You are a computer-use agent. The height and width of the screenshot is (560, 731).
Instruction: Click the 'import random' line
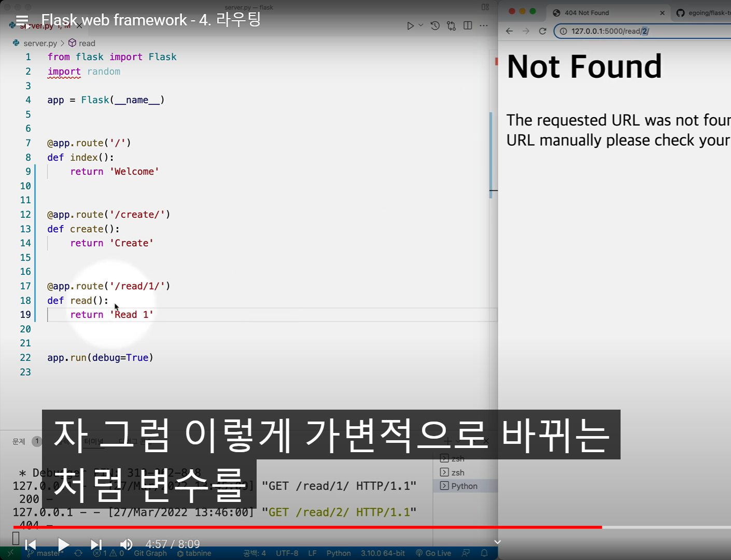(x=84, y=72)
